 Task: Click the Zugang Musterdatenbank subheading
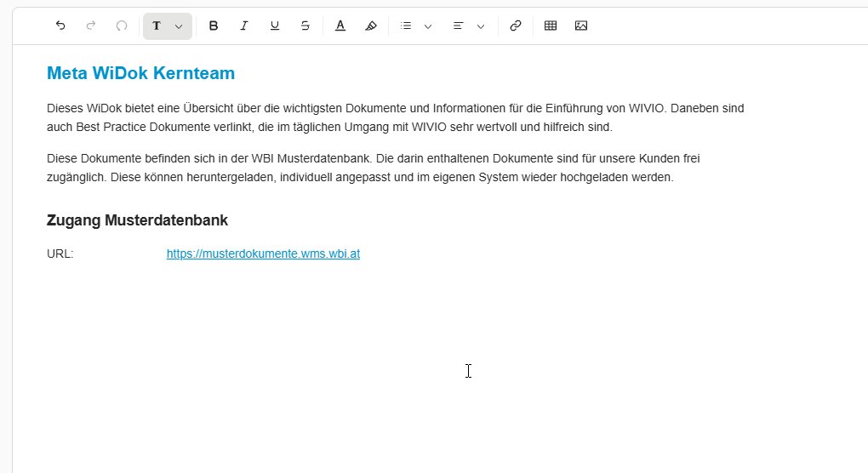click(x=137, y=220)
